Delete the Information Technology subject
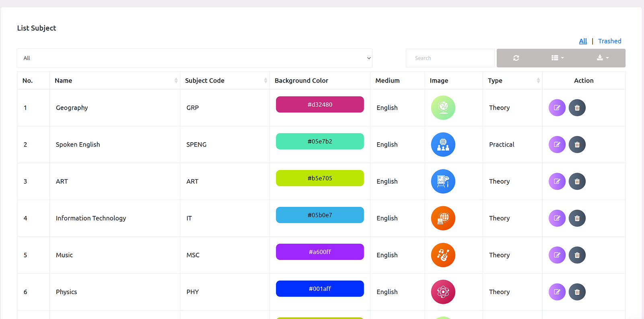644x319 pixels. click(577, 218)
